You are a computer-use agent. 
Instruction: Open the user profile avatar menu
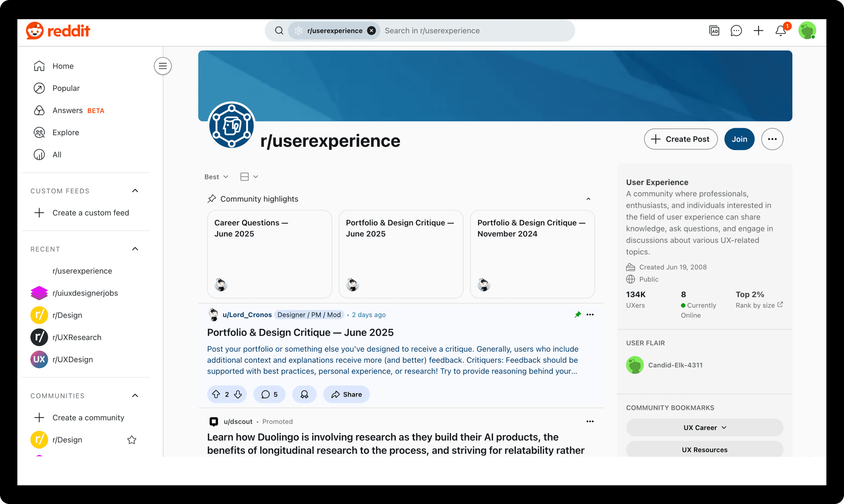click(x=807, y=31)
